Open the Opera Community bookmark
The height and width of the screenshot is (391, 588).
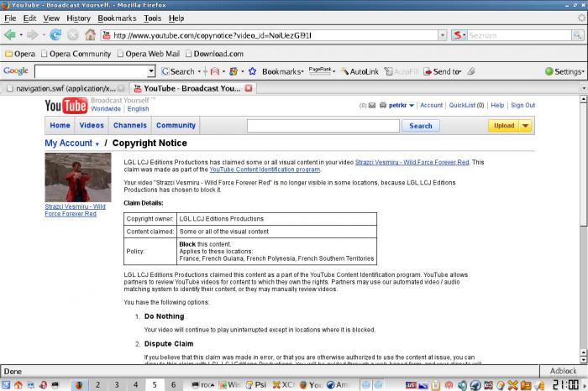76,54
